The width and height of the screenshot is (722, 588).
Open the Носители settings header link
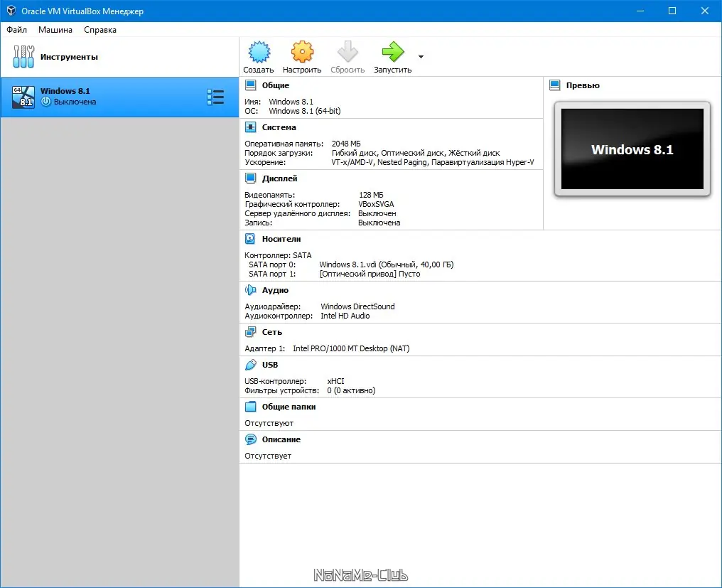point(281,239)
